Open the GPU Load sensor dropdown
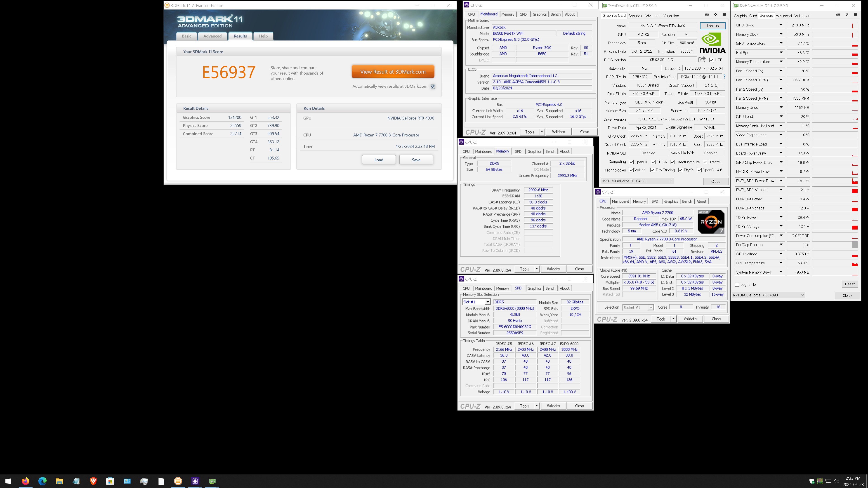The height and width of the screenshot is (488, 868). coord(781,117)
